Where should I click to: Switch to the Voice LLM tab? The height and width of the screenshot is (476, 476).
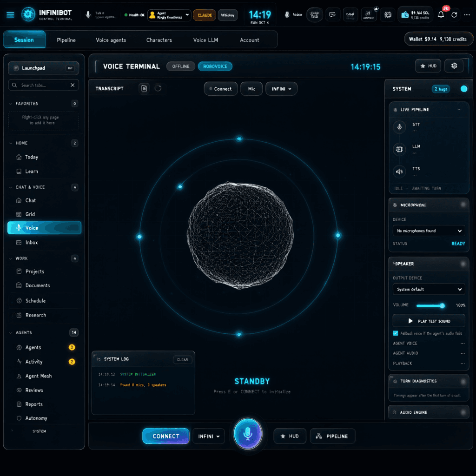(205, 40)
